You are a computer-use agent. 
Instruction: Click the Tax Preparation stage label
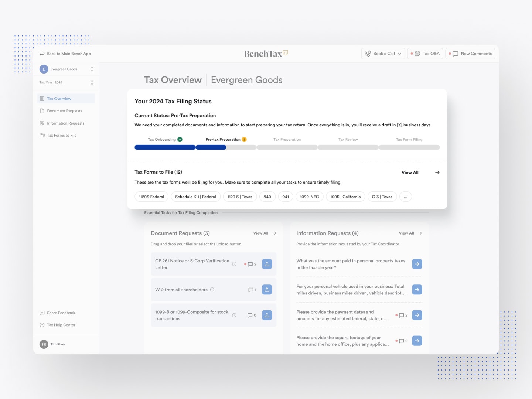287,140
